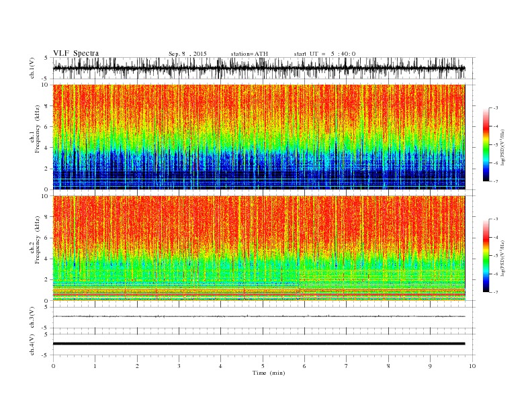The height and width of the screenshot is (411, 532).
Task: Click the "Time (min)" axis label
Action: click(269, 373)
